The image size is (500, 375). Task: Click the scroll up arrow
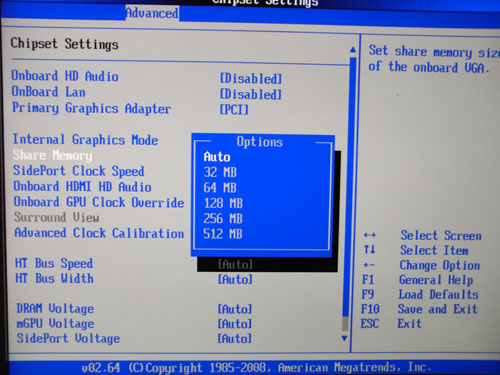pyautogui.click(x=353, y=50)
